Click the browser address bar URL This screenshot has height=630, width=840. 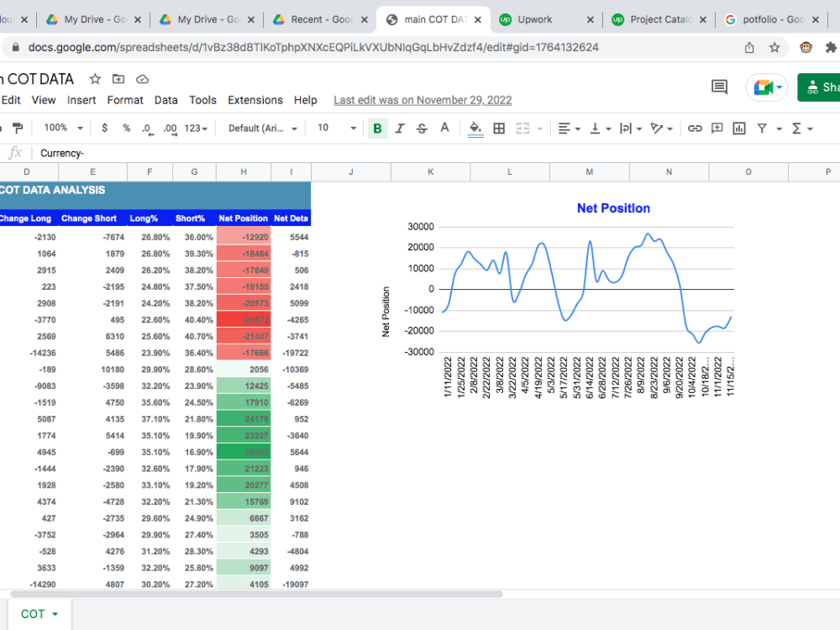click(313, 48)
